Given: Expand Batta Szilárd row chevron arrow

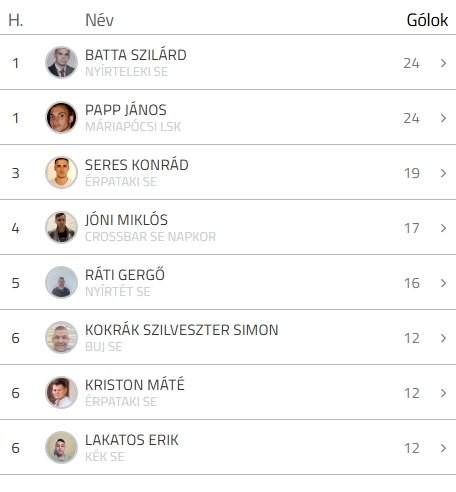Looking at the screenshot, I should point(443,63).
